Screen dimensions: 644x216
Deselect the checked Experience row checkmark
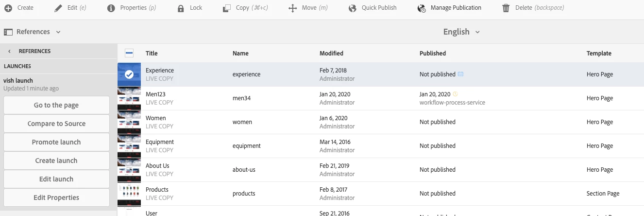[x=129, y=74]
